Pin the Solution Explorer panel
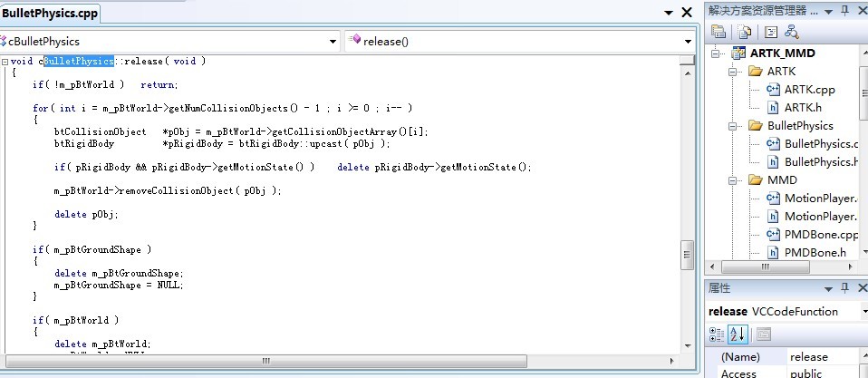 pos(844,11)
